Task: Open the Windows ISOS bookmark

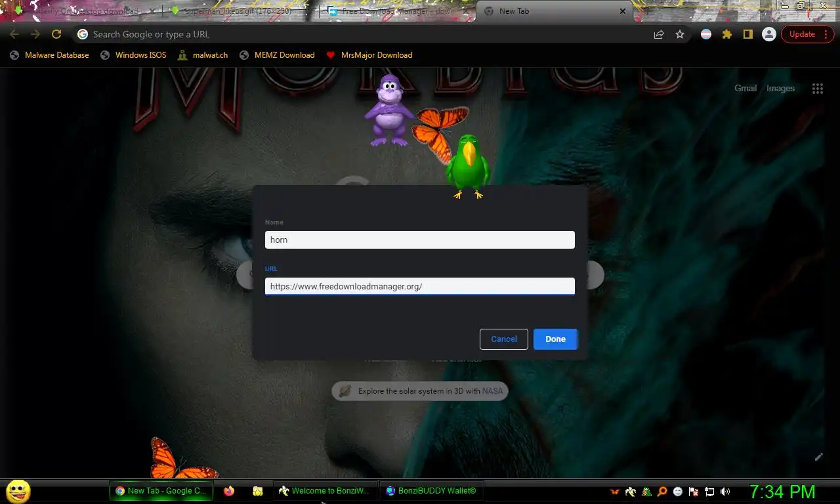Action: pos(134,55)
